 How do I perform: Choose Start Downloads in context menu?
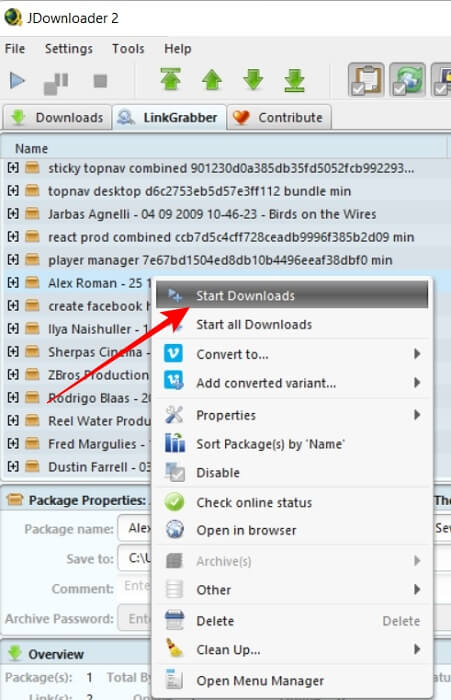pyautogui.click(x=292, y=296)
